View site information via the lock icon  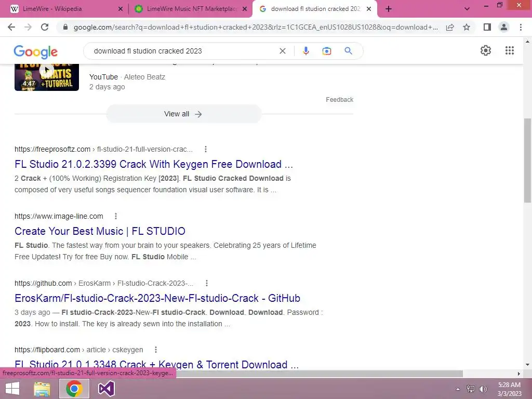(65, 27)
